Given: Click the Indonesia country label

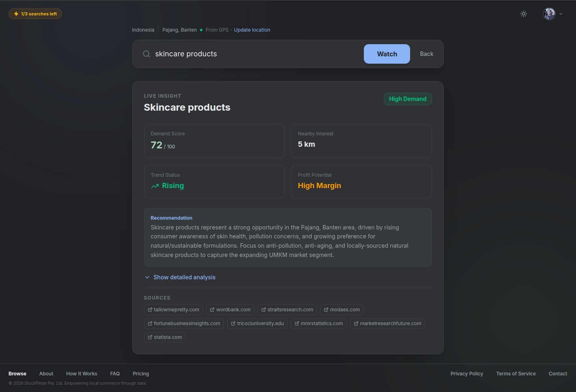Looking at the screenshot, I should coord(143,30).
